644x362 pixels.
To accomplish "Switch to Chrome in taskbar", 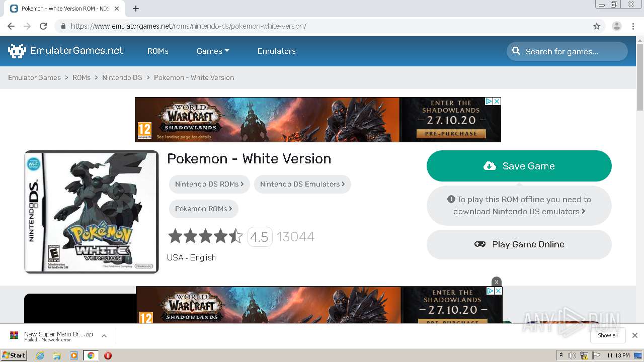I will pos(91,355).
